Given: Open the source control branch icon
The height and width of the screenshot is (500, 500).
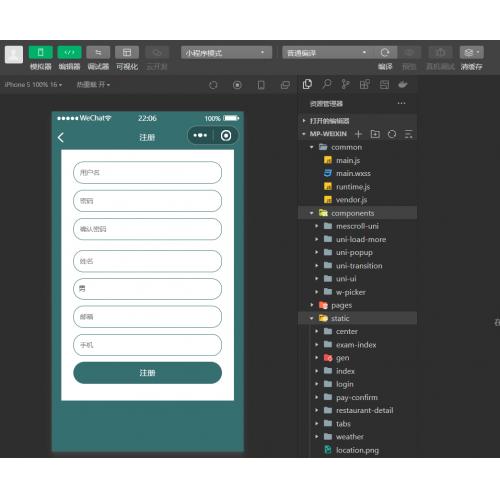Looking at the screenshot, I should (x=345, y=84).
